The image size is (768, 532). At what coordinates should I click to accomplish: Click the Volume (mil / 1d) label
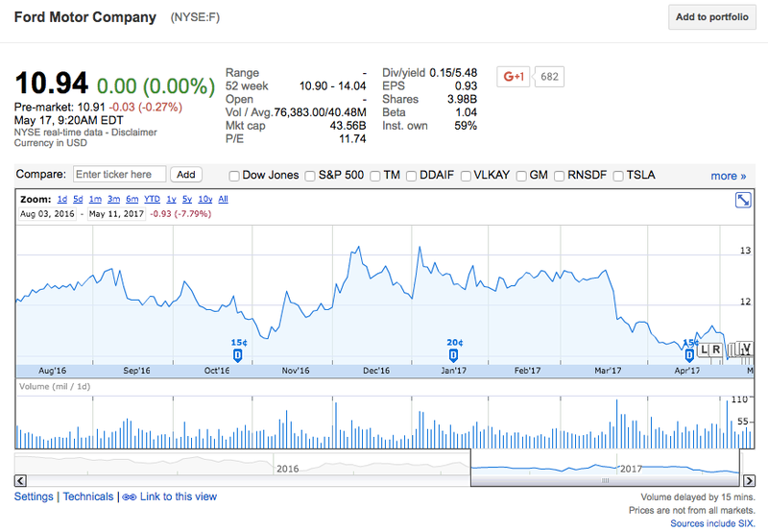[x=55, y=386]
